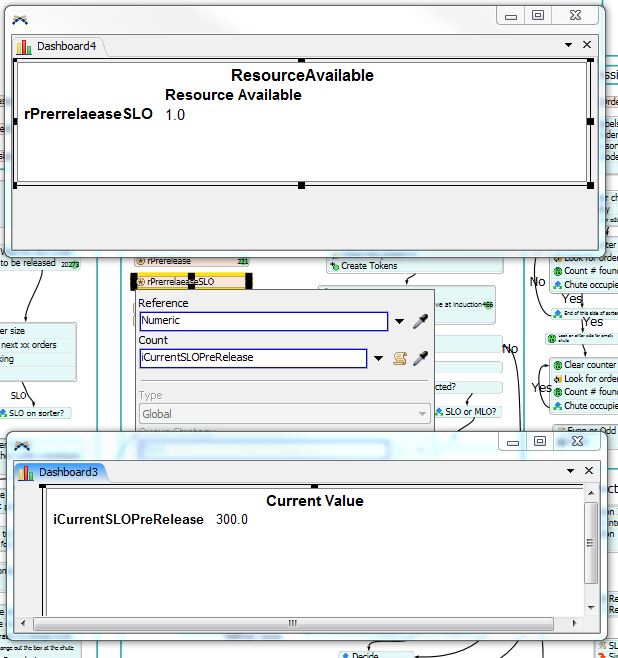Click the eyedropper sampler beside Count field

(x=421, y=358)
